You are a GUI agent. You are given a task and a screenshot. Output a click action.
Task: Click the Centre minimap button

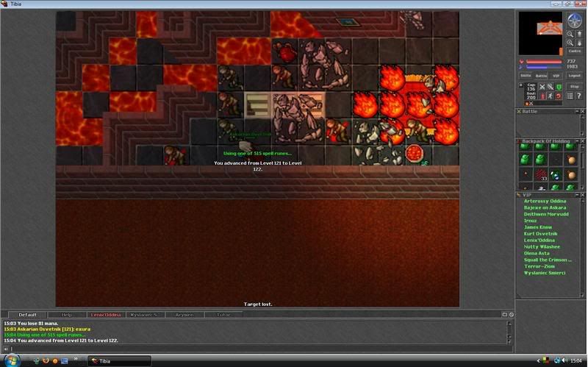(575, 51)
